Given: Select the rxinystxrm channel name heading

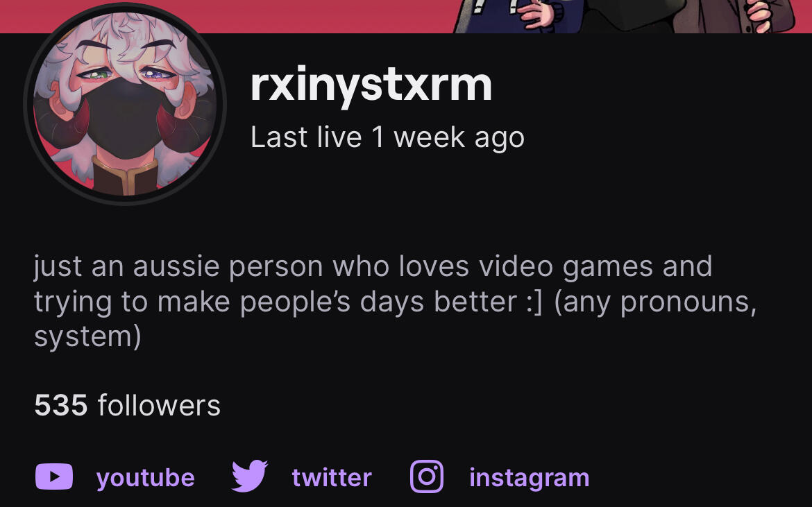Looking at the screenshot, I should [x=371, y=85].
